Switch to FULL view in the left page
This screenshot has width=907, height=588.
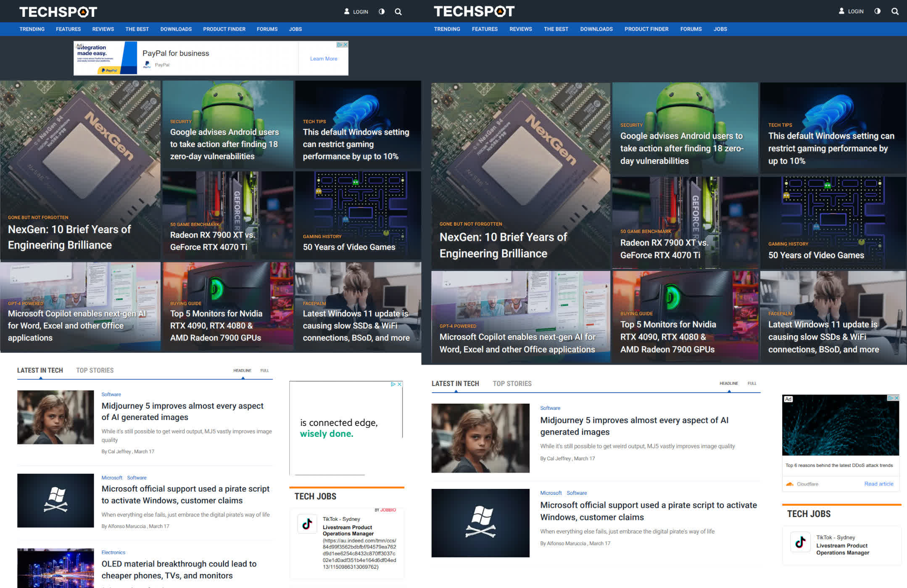pos(264,370)
